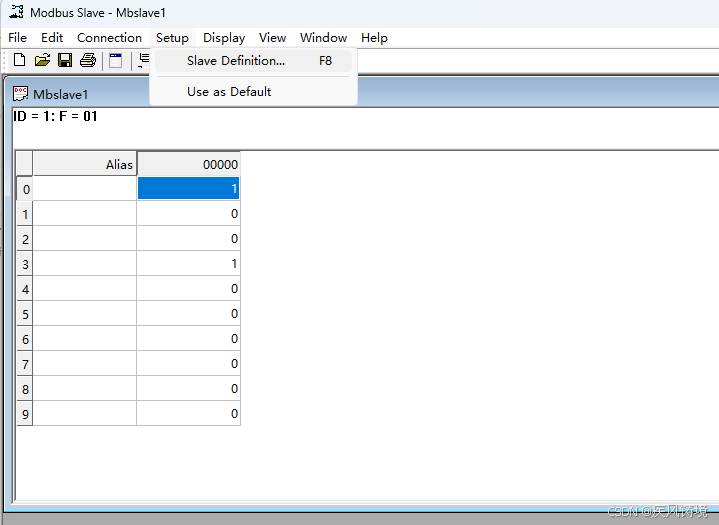This screenshot has height=525, width=719.
Task: Close the open Setup menu
Action: pos(172,38)
